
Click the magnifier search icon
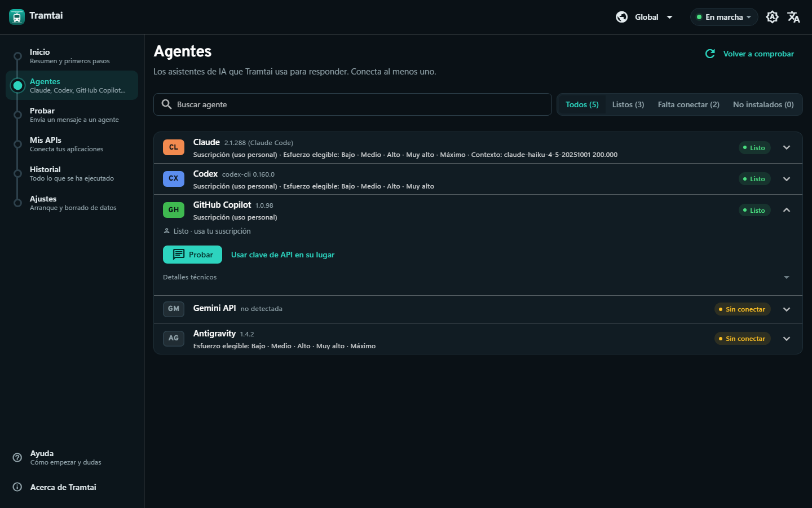tap(167, 104)
